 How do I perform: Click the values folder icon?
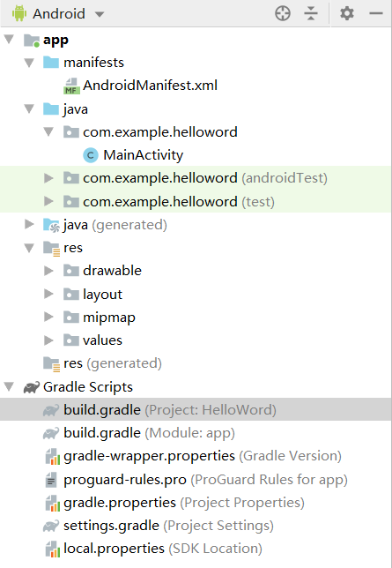[x=71, y=340]
